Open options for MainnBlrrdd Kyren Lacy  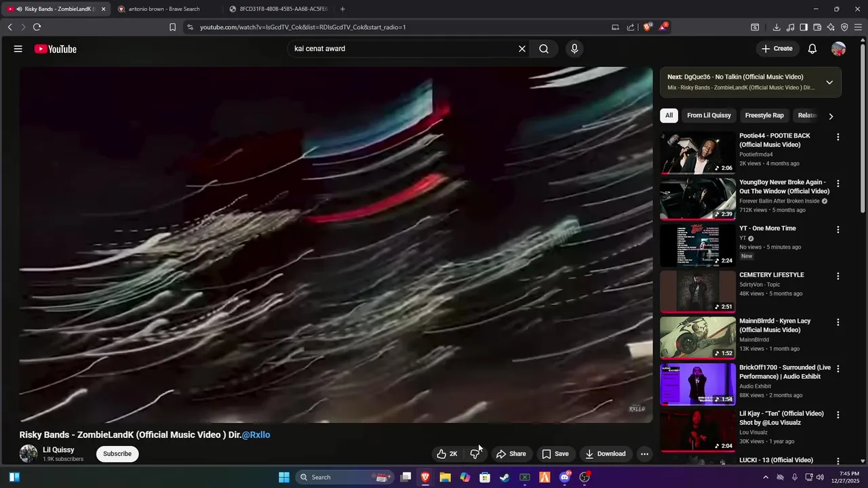point(838,323)
